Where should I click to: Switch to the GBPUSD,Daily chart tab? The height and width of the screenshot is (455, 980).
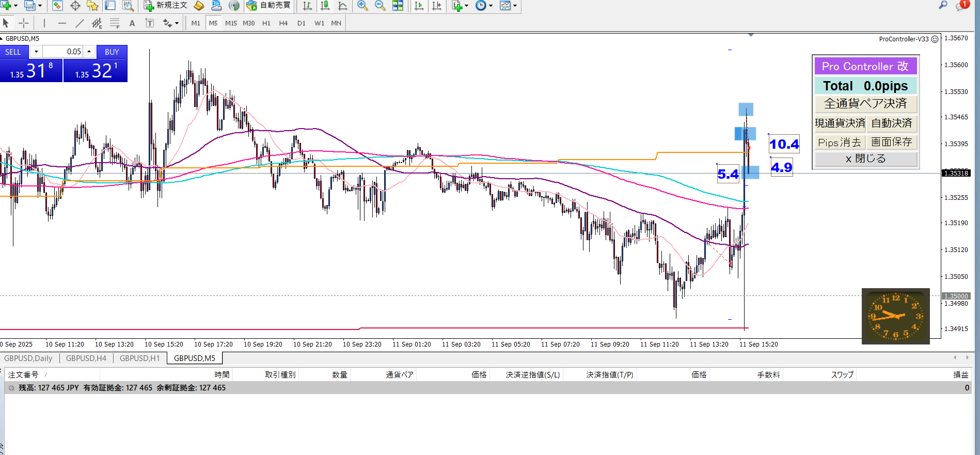(x=28, y=358)
